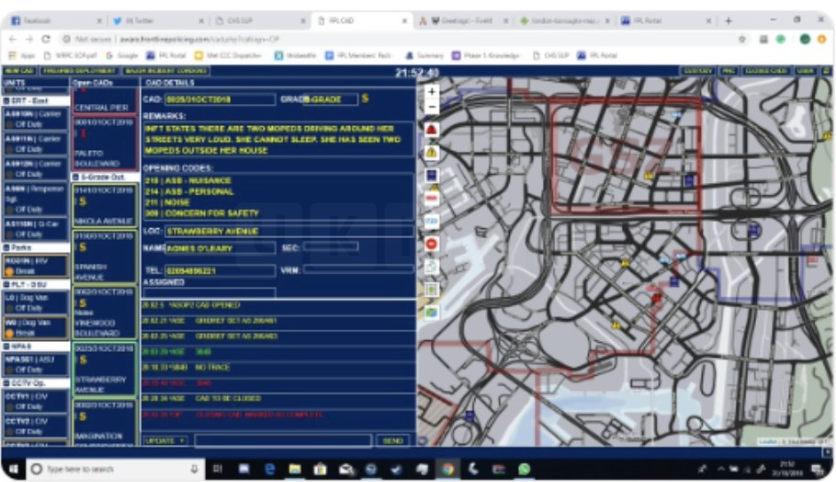
Task: Click the empty VRM field
Action: pyautogui.click(x=358, y=270)
